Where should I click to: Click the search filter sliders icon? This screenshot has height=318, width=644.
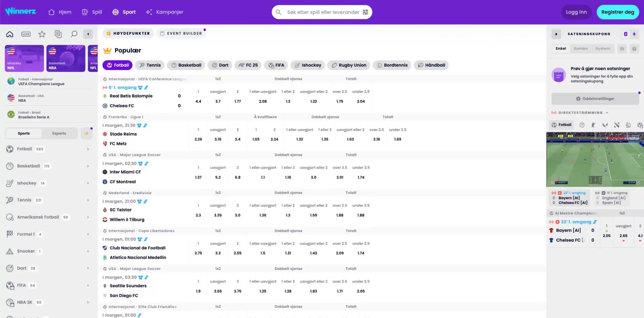pyautogui.click(x=365, y=12)
